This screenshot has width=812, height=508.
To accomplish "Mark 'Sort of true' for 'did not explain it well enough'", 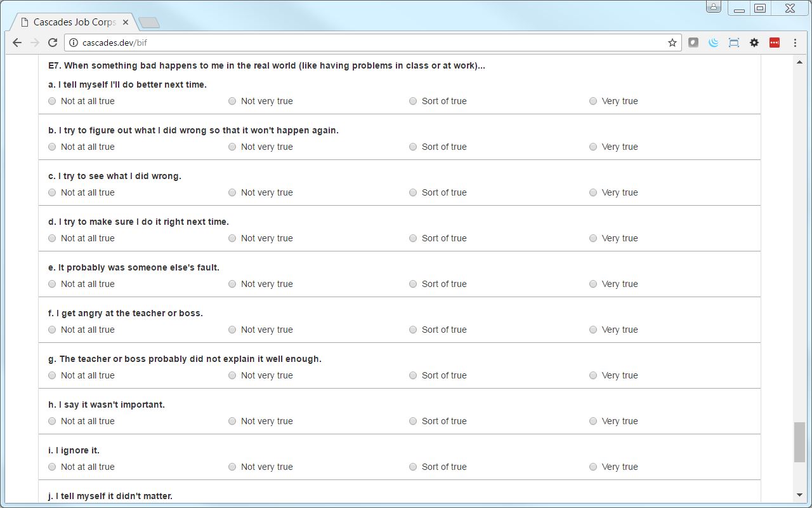I will pos(413,375).
